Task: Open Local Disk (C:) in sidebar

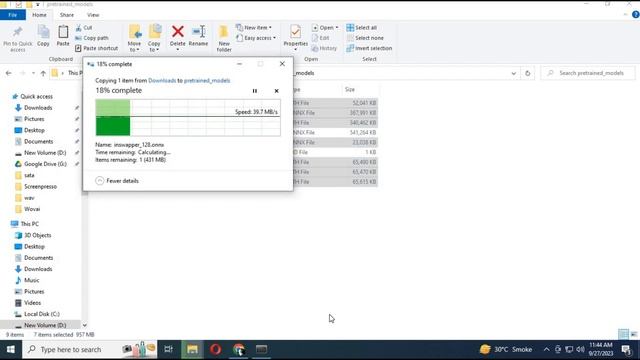Action: click(x=42, y=314)
